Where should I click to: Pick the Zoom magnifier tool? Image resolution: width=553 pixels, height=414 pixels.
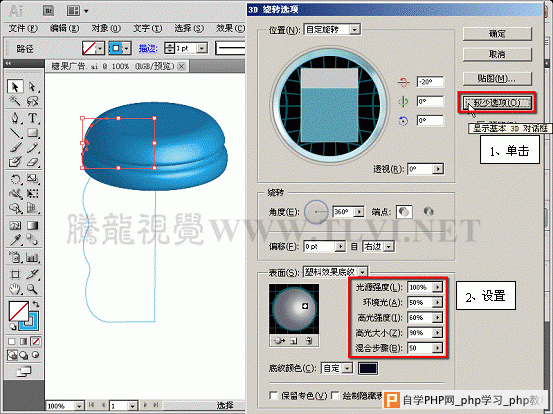click(x=32, y=289)
